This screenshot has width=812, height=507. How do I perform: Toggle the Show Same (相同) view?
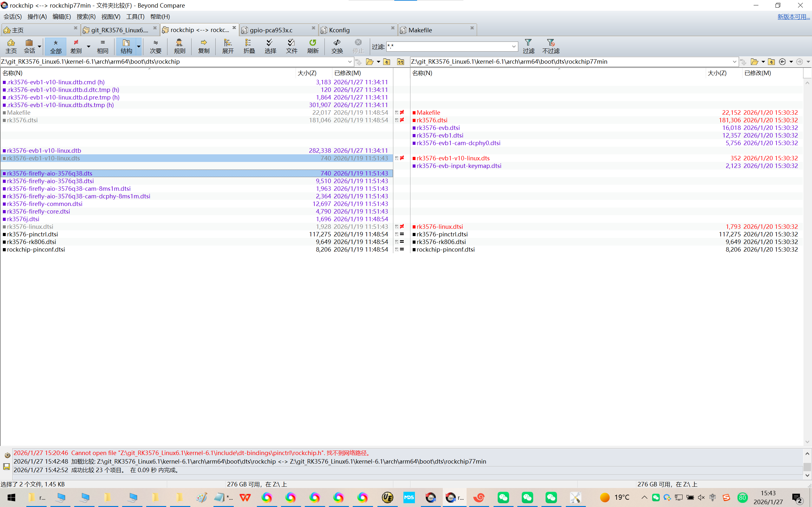point(102,46)
